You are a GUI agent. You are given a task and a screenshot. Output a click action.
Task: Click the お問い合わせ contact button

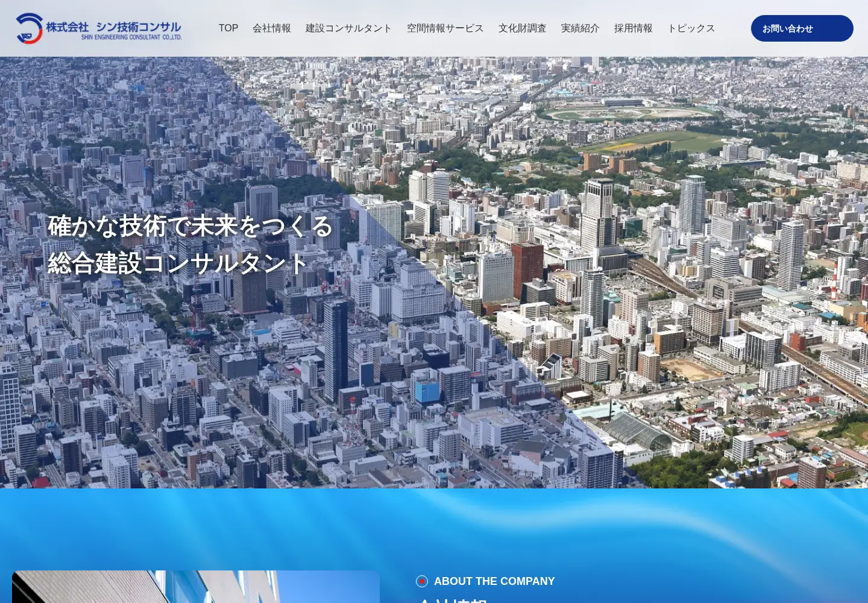(x=802, y=28)
